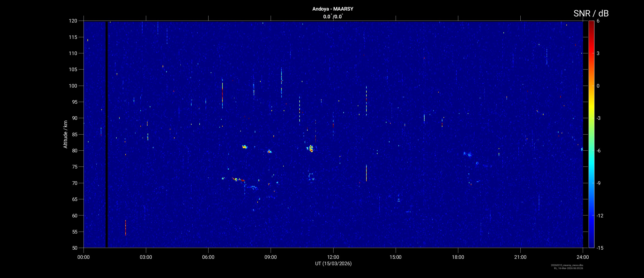Click the 21:00 time axis tick label
The image size is (644, 278).
point(520,257)
